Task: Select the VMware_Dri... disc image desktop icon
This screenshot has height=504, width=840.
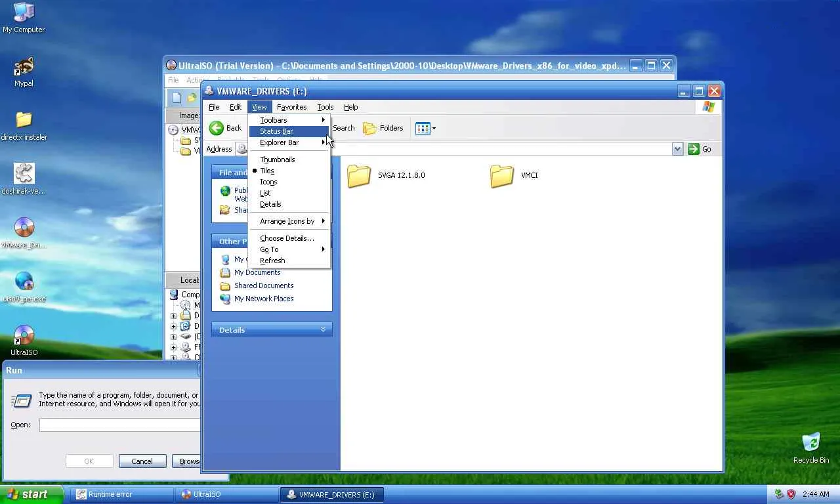Action: [x=24, y=233]
